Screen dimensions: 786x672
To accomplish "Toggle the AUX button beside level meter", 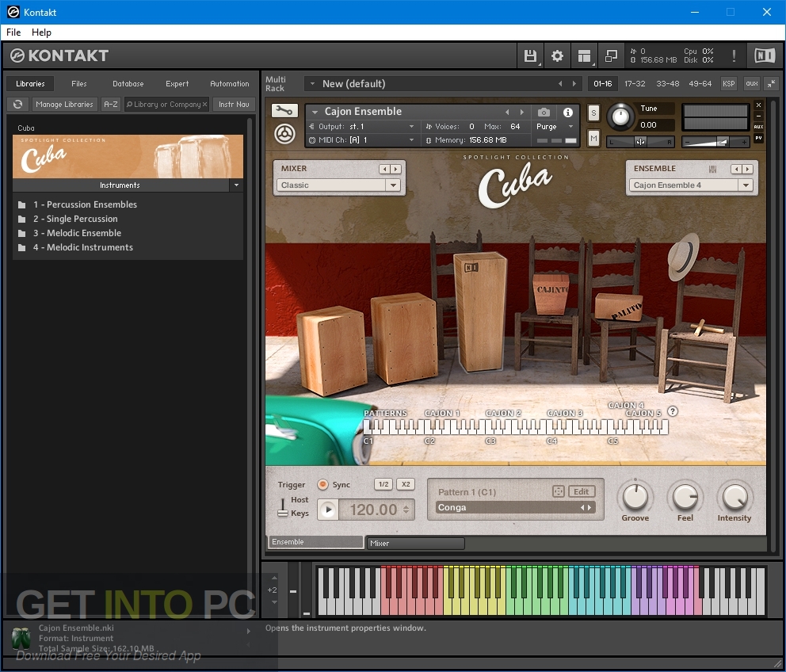I will 758,127.
